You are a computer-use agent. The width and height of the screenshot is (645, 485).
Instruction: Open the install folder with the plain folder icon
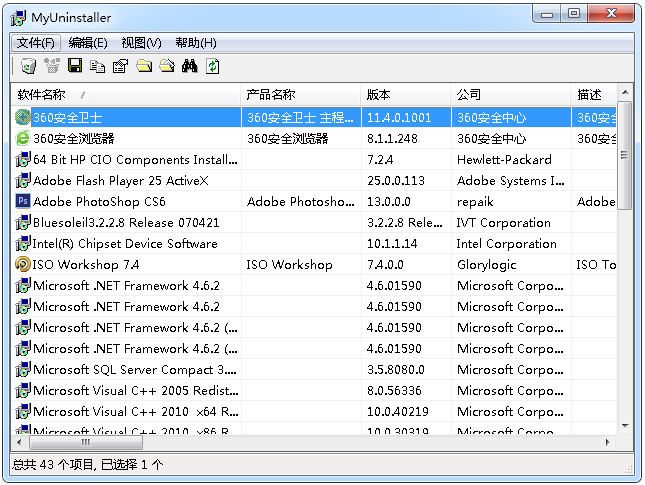(144, 66)
